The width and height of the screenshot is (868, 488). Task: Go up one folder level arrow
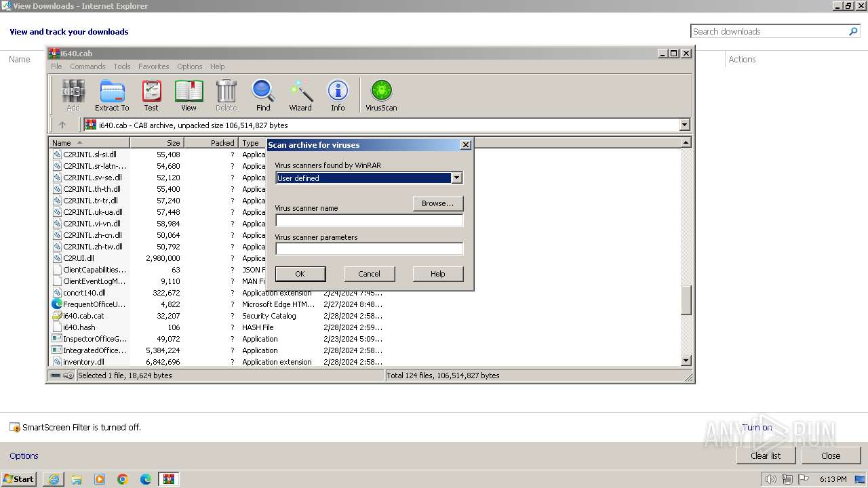(62, 125)
